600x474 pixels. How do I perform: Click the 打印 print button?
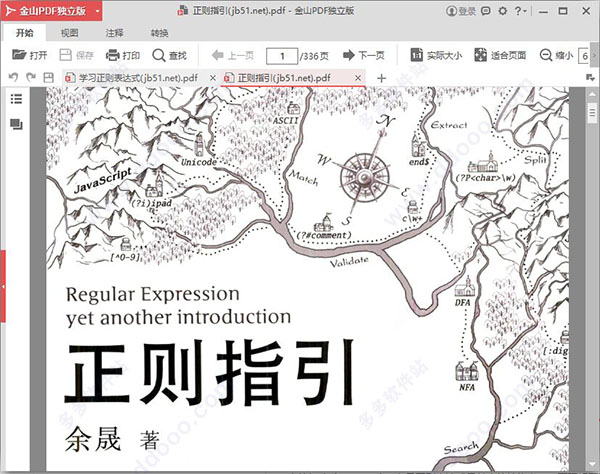[x=123, y=55]
